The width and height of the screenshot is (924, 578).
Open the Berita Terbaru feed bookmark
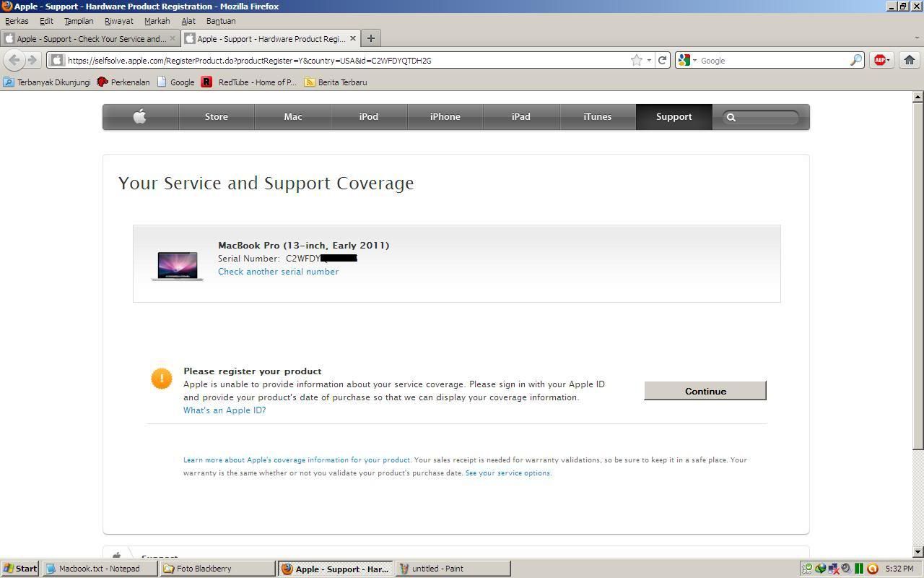(336, 82)
